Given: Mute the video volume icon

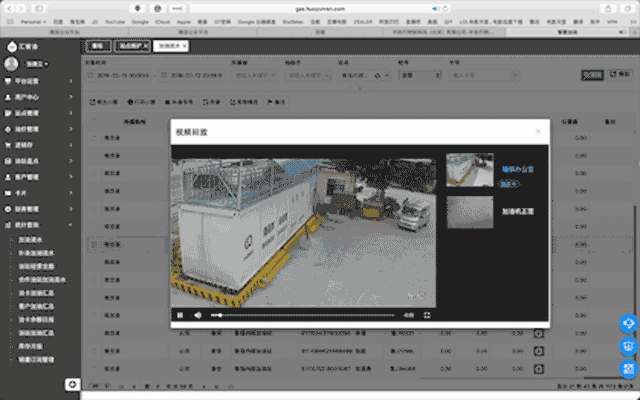Looking at the screenshot, I should coord(197,315).
